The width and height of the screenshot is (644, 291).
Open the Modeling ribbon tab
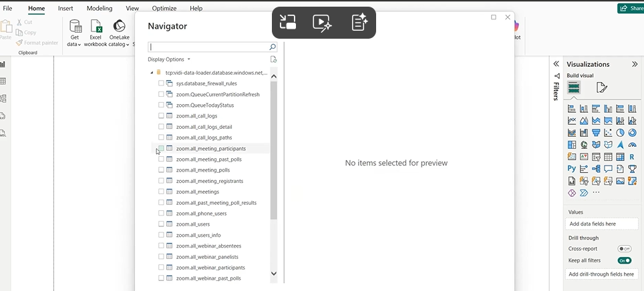(100, 8)
